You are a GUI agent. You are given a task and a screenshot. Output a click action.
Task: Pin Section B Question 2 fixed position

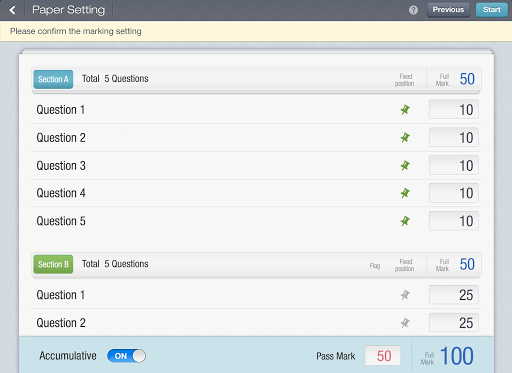(405, 323)
